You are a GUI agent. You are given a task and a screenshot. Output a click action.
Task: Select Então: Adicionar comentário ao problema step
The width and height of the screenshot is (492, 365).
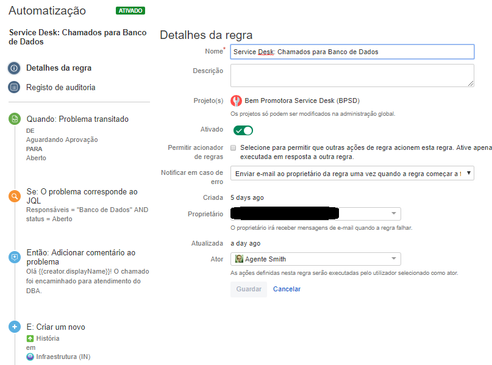pos(81,257)
